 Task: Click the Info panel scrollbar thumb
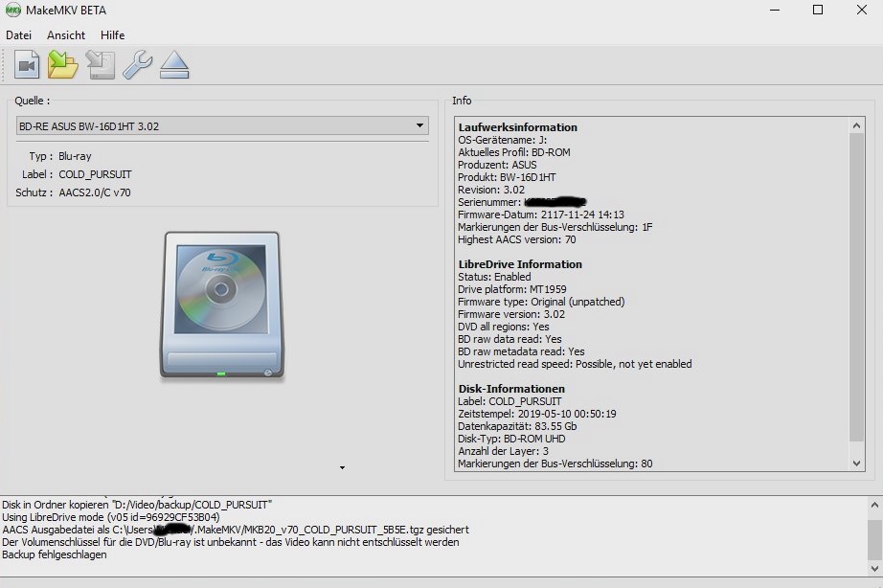[856, 287]
